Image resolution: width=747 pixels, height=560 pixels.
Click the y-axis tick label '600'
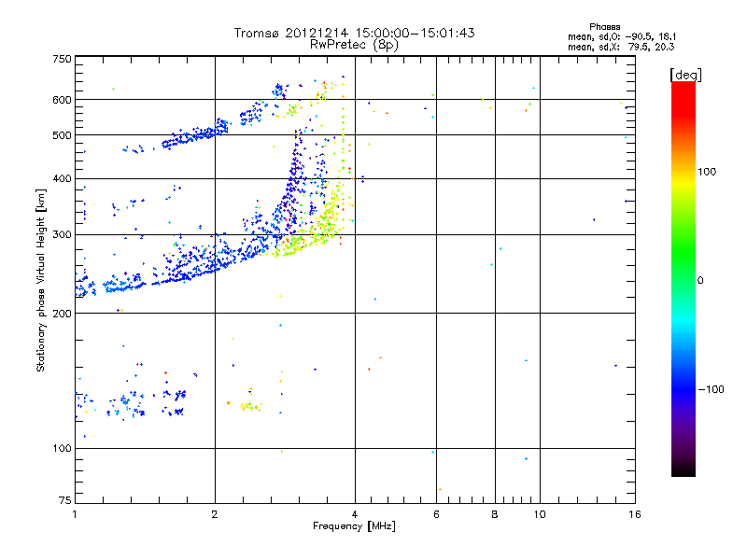62,100
